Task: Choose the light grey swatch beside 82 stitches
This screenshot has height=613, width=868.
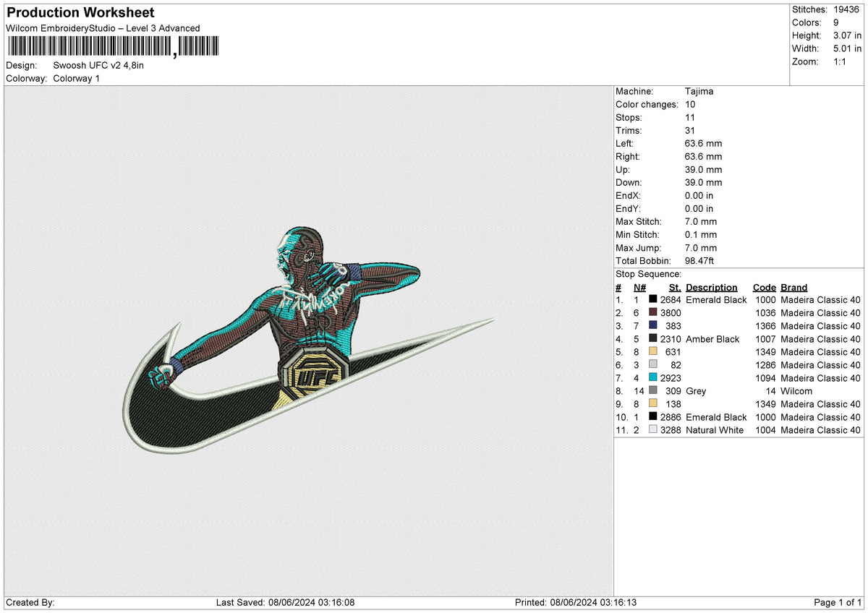Action: click(653, 365)
